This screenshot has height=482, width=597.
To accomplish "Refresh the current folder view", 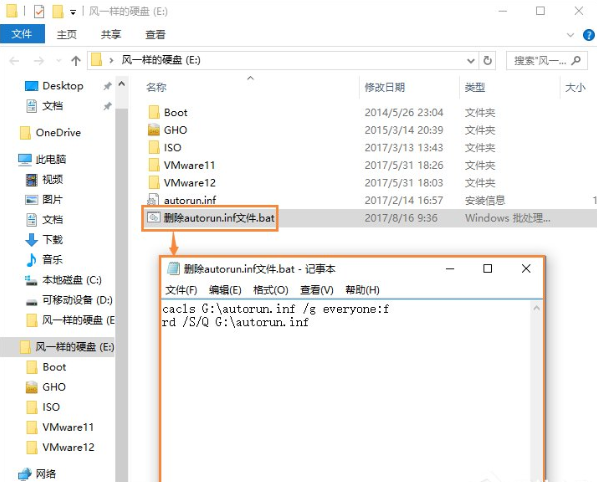I will pos(487,61).
